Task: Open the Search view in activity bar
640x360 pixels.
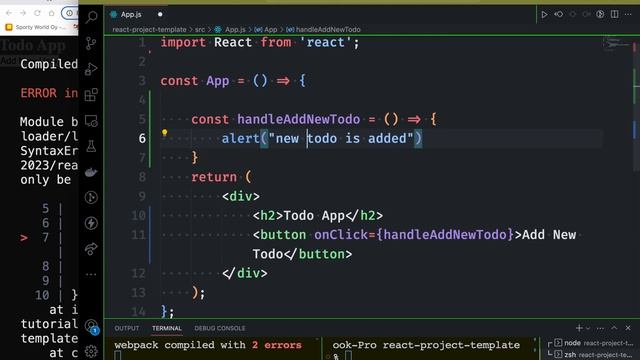Action: click(91, 17)
